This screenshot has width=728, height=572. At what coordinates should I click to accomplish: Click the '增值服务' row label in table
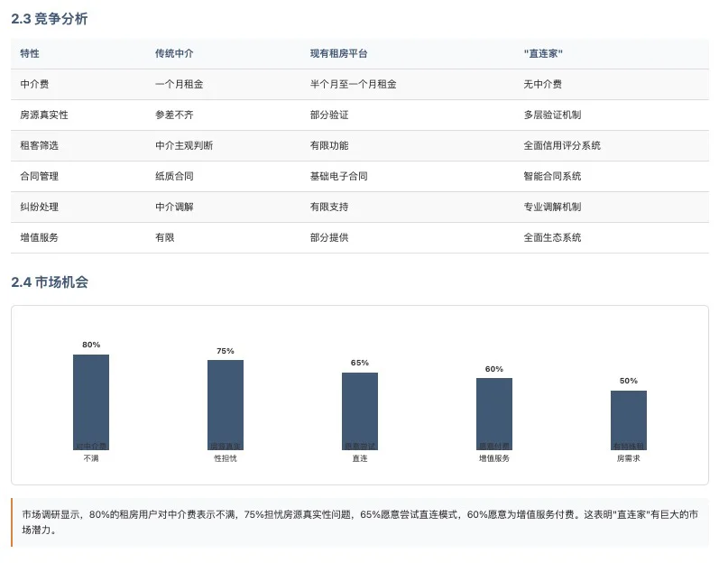(x=40, y=237)
